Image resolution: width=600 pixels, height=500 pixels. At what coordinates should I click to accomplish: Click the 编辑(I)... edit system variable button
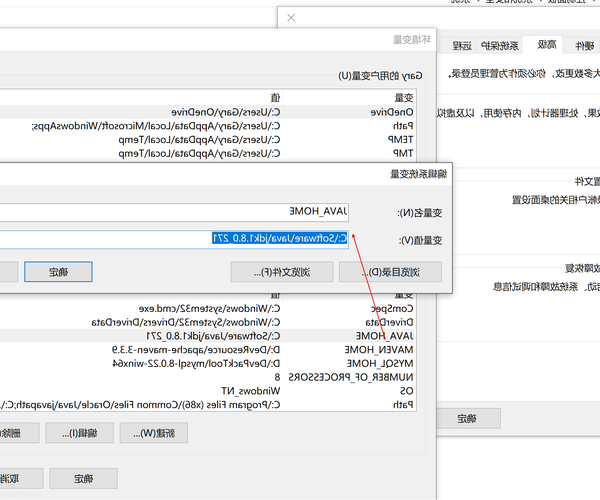[x=83, y=432]
